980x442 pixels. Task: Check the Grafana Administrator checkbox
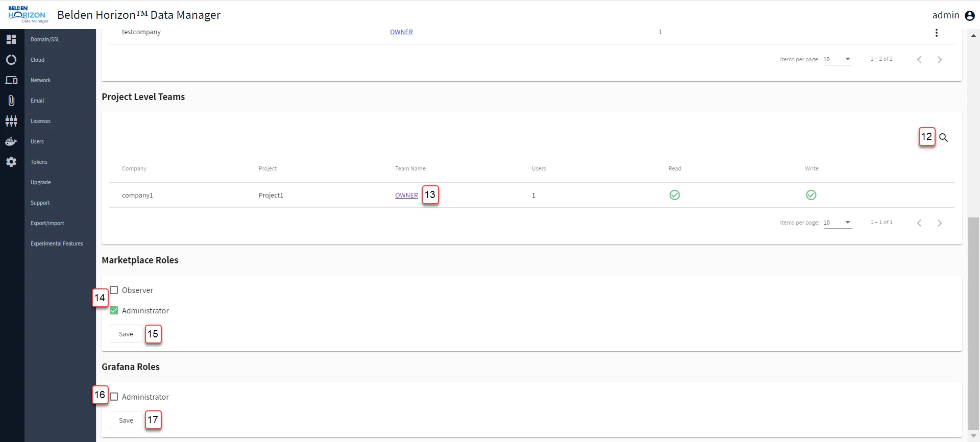coord(114,397)
